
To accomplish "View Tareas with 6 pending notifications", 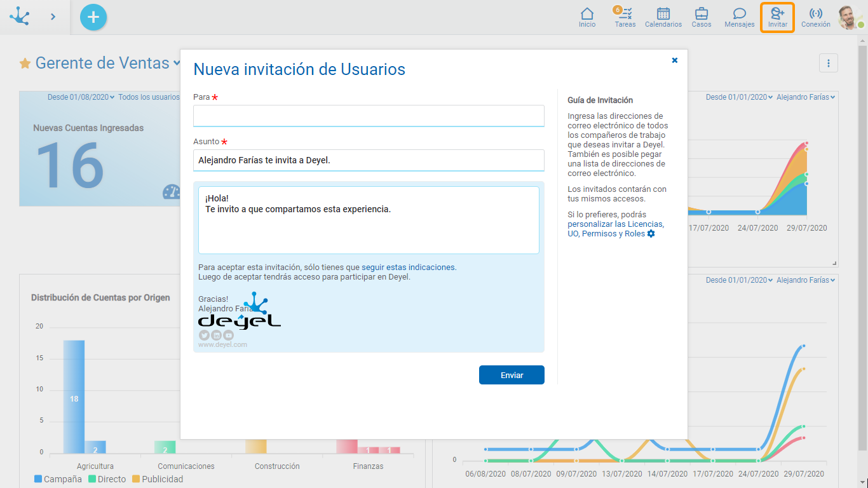I will pyautogui.click(x=625, y=17).
